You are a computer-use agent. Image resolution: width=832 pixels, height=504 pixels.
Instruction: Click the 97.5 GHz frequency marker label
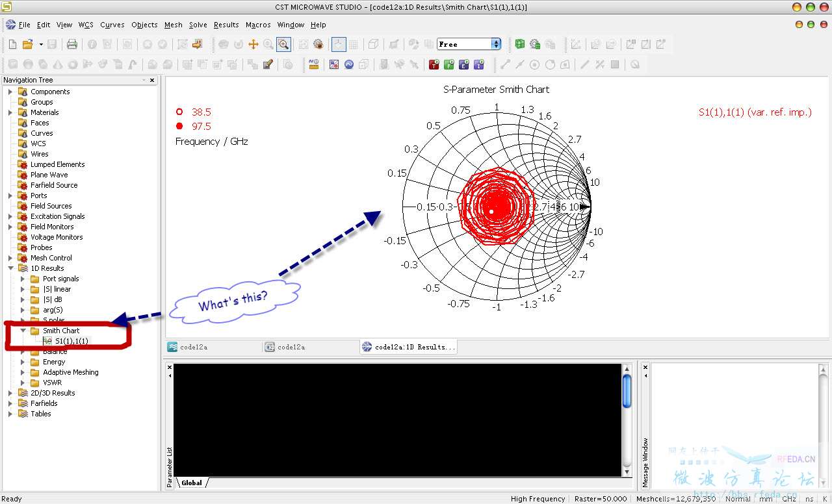click(201, 126)
